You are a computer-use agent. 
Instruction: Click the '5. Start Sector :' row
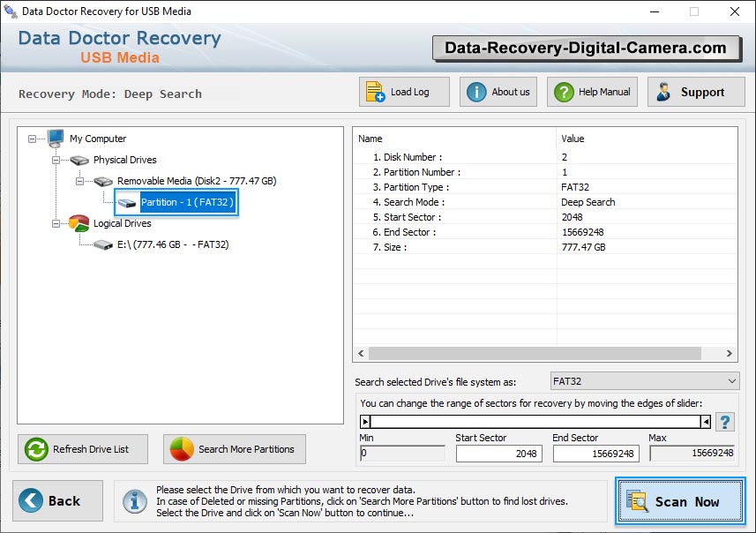pos(545,217)
